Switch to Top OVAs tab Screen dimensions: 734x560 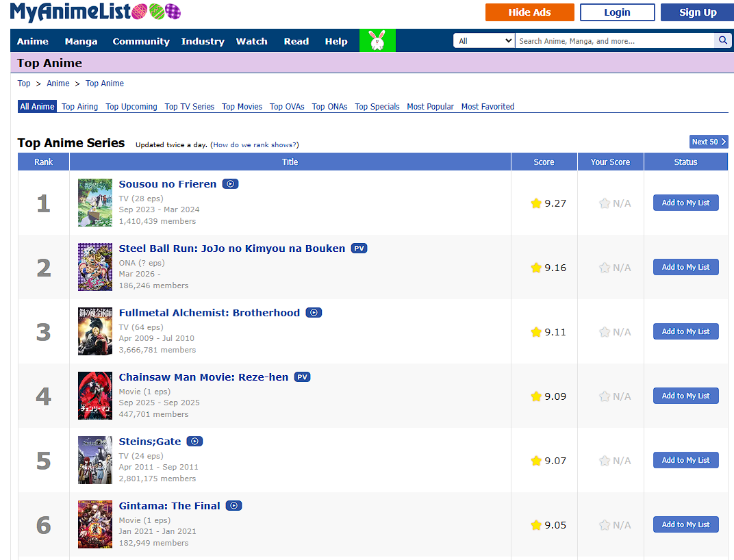(287, 106)
